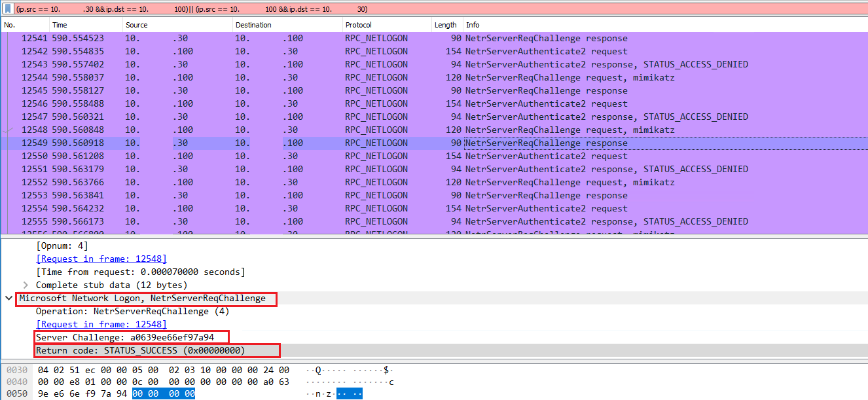
Task: Click into the display filter expression field
Action: (x=439, y=9)
